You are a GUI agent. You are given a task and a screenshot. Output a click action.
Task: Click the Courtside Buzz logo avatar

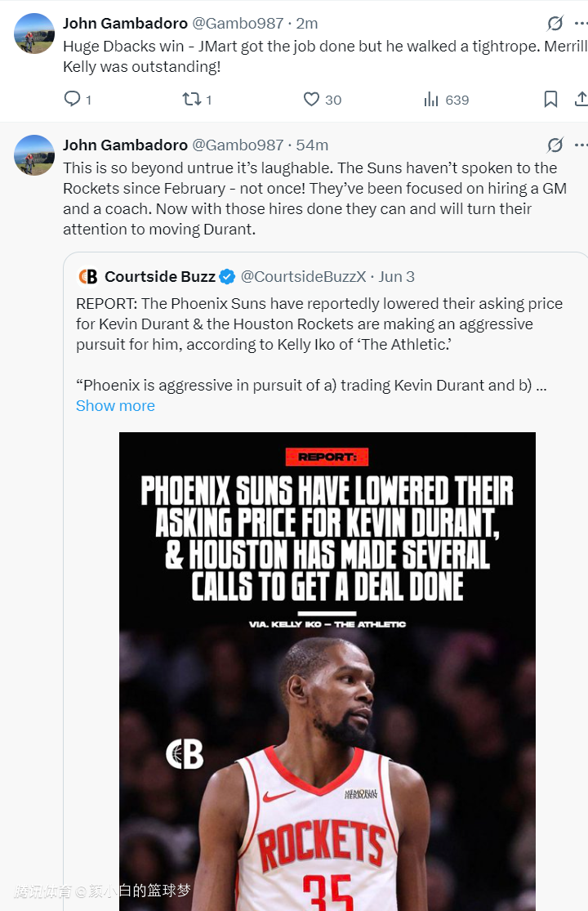[87, 277]
